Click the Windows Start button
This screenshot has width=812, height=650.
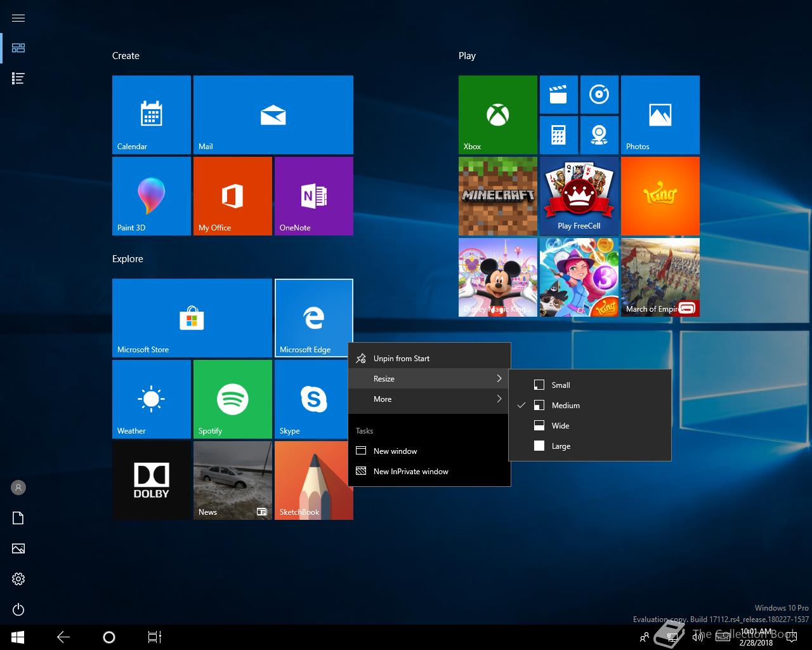(18, 637)
